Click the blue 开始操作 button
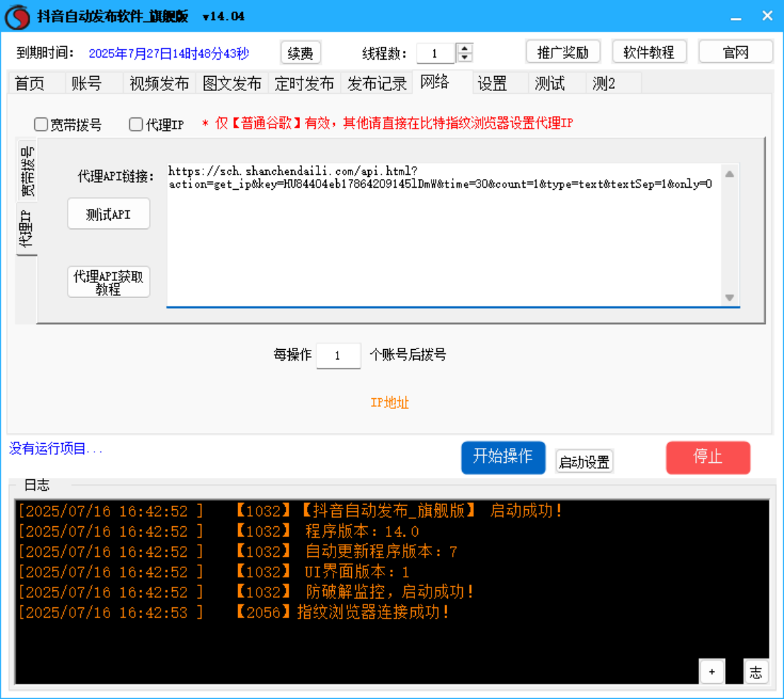The image size is (784, 699). pyautogui.click(x=503, y=457)
